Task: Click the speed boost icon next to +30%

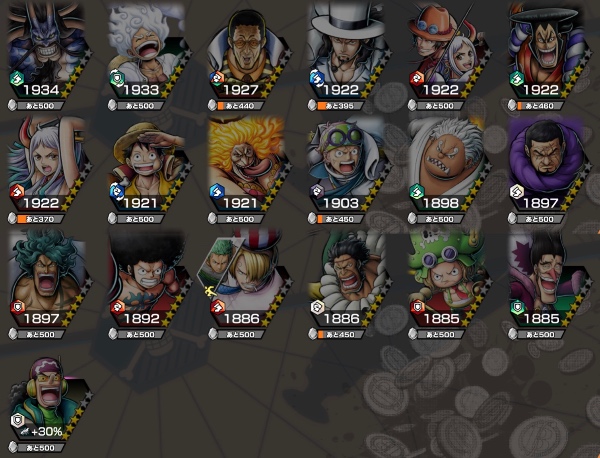Action: [x=25, y=432]
